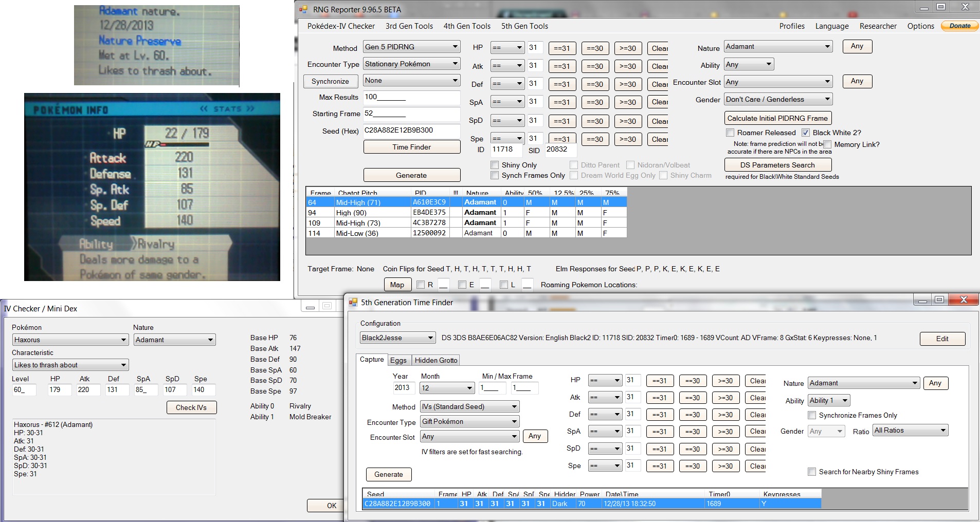This screenshot has height=522, width=980.
Task: Enable the Roamer Released checkbox
Action: tap(730, 133)
